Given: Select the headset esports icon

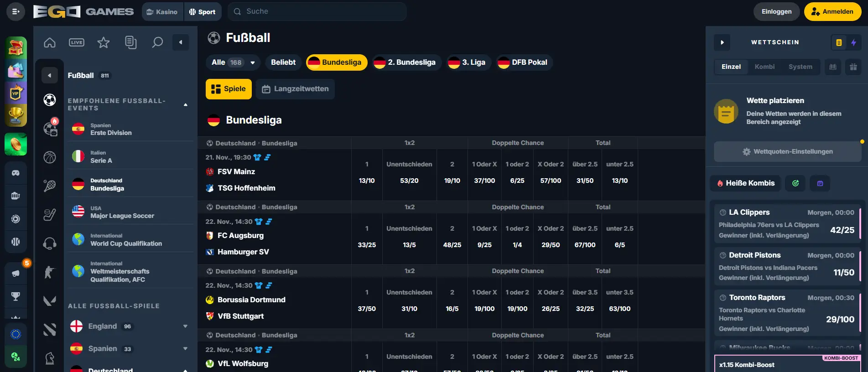Looking at the screenshot, I should (x=50, y=243).
